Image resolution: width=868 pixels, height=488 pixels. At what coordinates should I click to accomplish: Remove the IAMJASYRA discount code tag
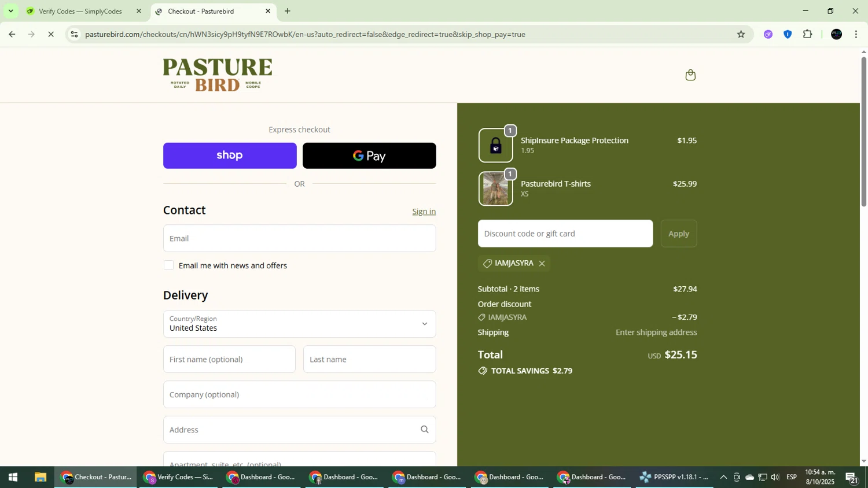point(542,264)
